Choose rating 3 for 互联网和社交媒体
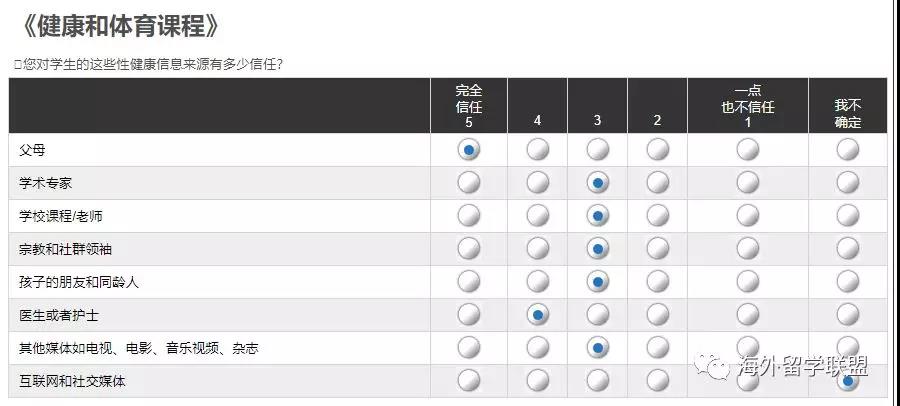 click(598, 380)
